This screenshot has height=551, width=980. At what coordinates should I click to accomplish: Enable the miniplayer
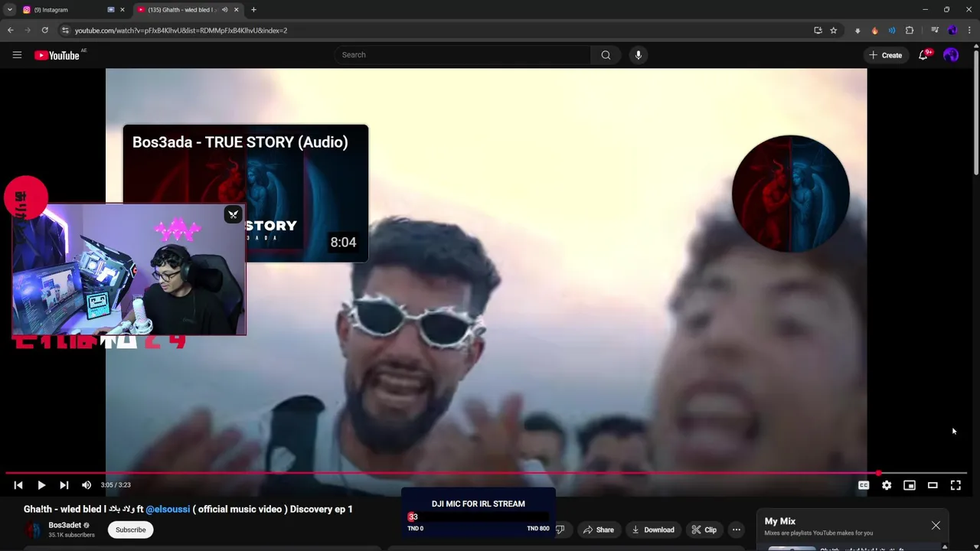pyautogui.click(x=910, y=485)
